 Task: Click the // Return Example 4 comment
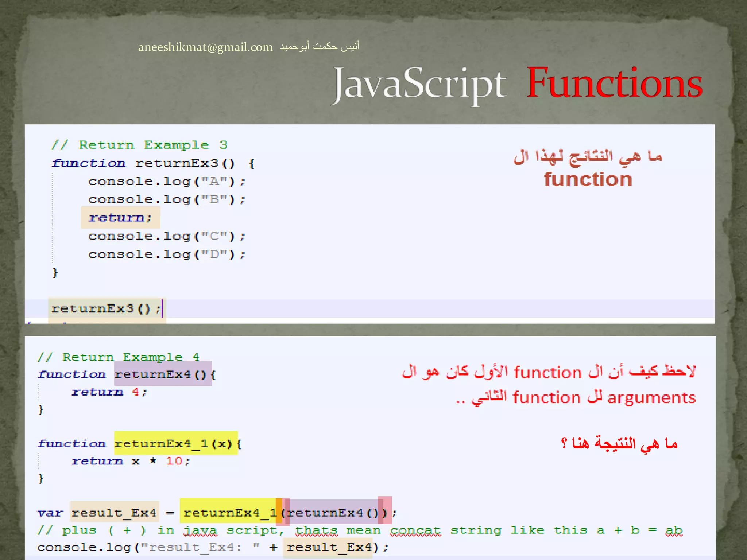point(119,357)
